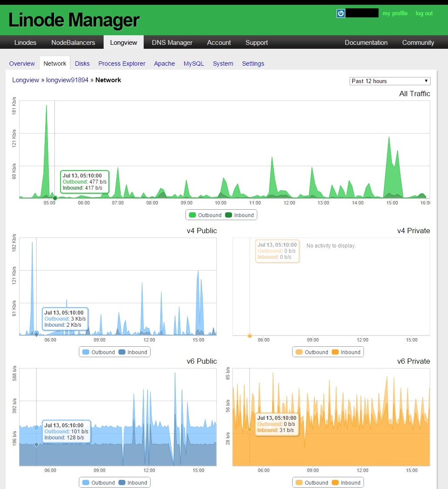
Task: Click the v6 Private tooltip reading Inbound 31 b/s
Action: pyautogui.click(x=276, y=424)
